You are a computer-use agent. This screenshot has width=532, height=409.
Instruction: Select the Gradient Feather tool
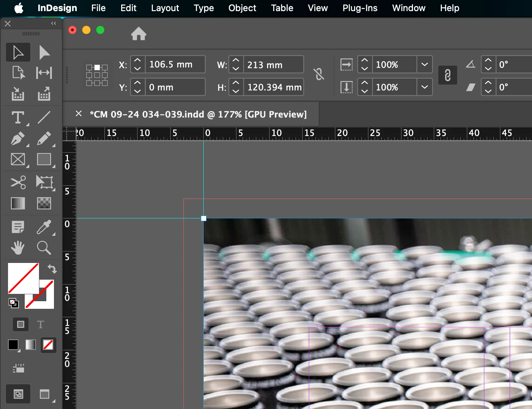[x=44, y=203]
